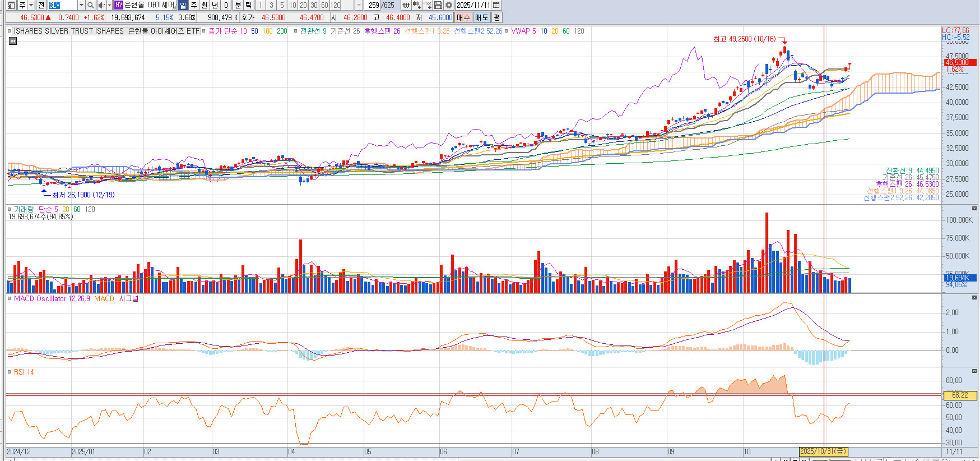Close the MACD Oscillator panel
This screenshot has height=461, width=980.
pos(974,298)
